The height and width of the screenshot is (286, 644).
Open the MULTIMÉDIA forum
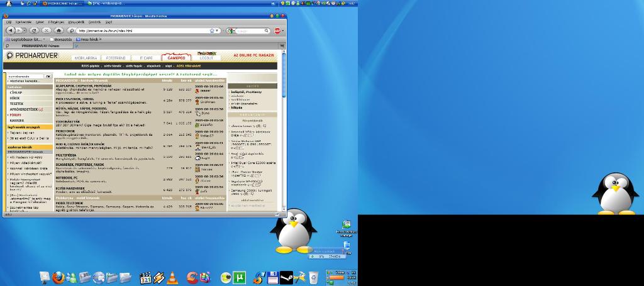65,155
